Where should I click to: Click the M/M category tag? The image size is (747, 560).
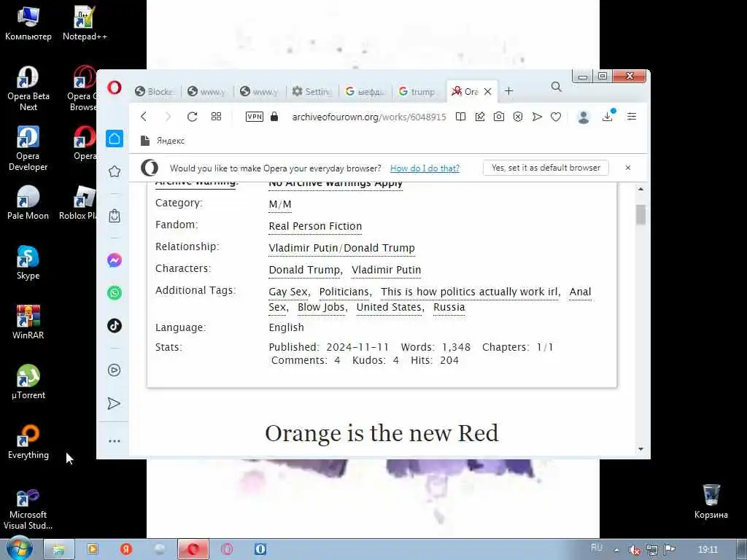[x=280, y=204]
